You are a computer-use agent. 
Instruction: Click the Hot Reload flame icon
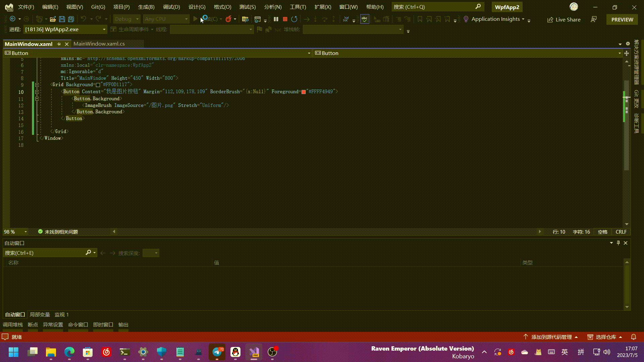point(228,19)
